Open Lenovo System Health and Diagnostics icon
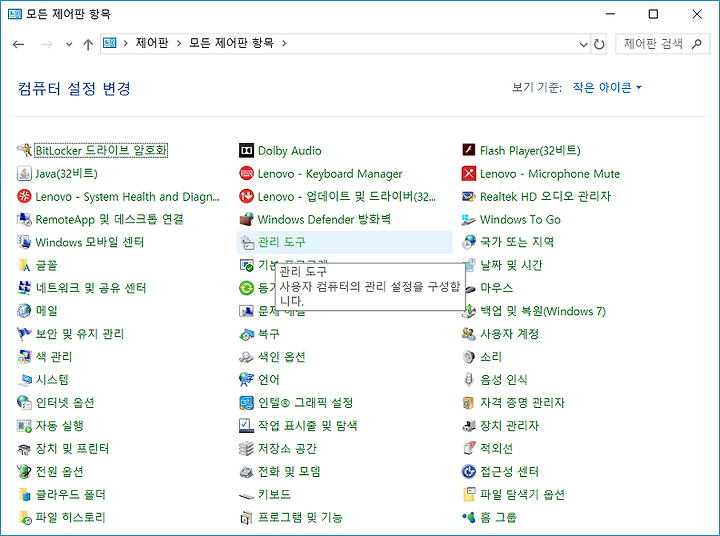This screenshot has width=720, height=536. coord(24,196)
